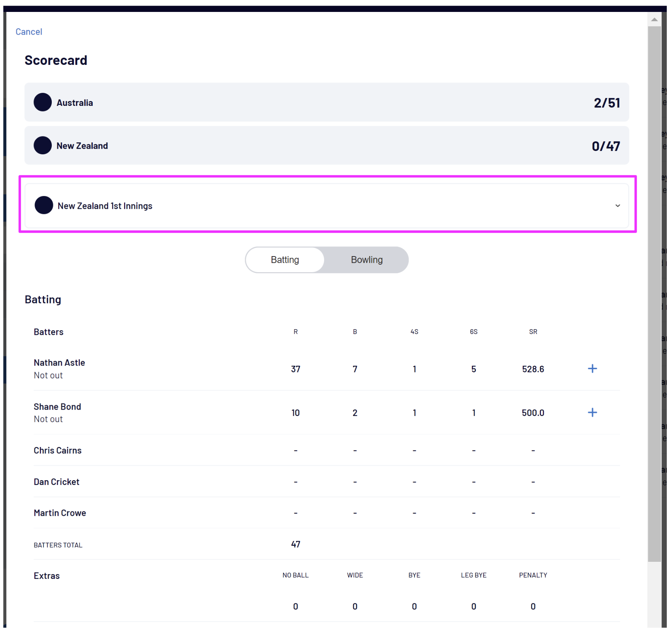The width and height of the screenshot is (672, 633).
Task: Click the Australia team logo circle
Action: (43, 102)
